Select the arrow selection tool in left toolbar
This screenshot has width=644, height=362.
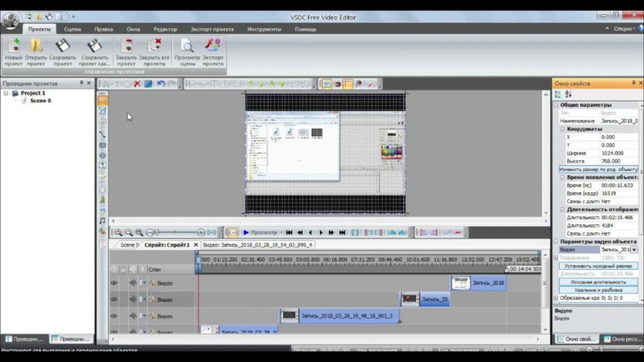pos(103,100)
